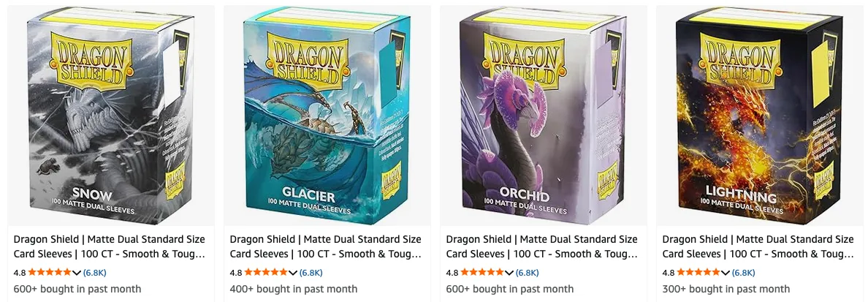
Task: Open the 6.8K reviews for Glacier sleeves
Action: pyautogui.click(x=311, y=273)
